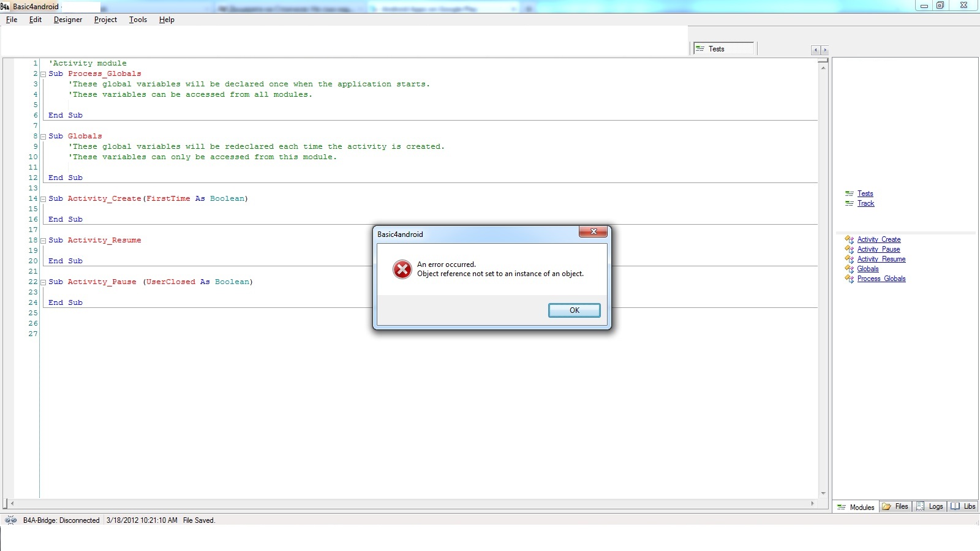Jump to the Process_Globals sub link
Viewport: 980px width, 551px height.
coord(881,279)
